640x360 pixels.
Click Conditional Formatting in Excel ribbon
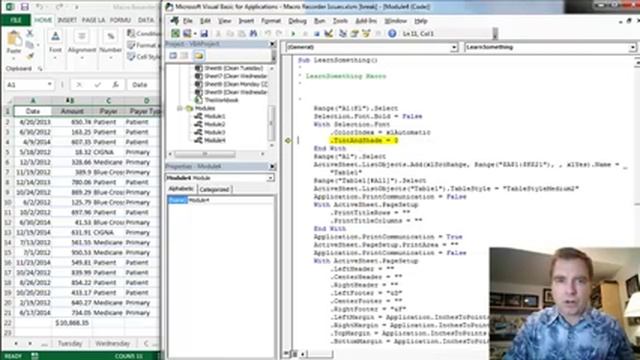(x=144, y=33)
